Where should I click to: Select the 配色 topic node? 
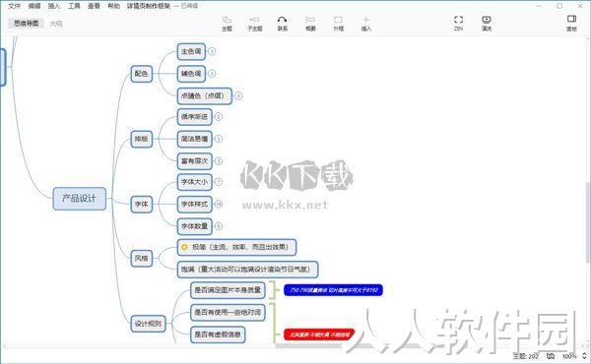[x=141, y=74]
